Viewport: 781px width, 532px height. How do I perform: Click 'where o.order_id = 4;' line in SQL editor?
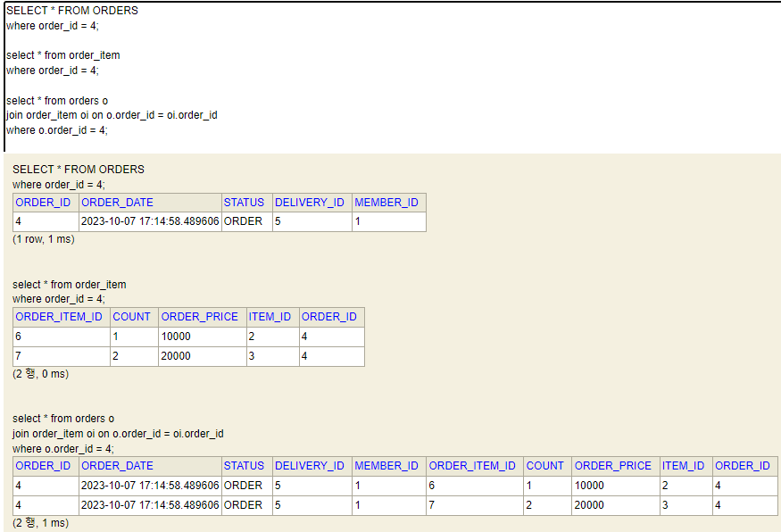point(57,130)
